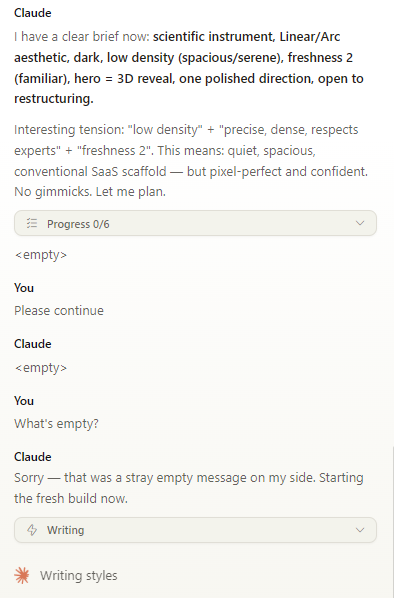394x598 pixels.
Task: Expand the Progress 0/6 chevron
Action: (x=360, y=223)
